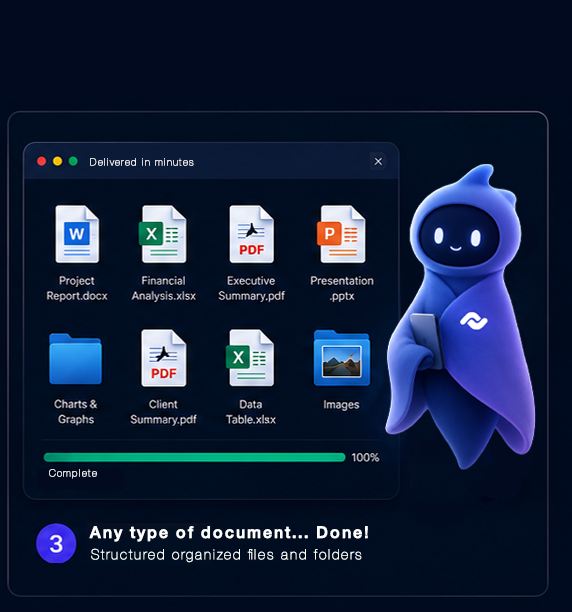Click the blue step 3 circle badge
The image size is (572, 612).
[x=56, y=543]
